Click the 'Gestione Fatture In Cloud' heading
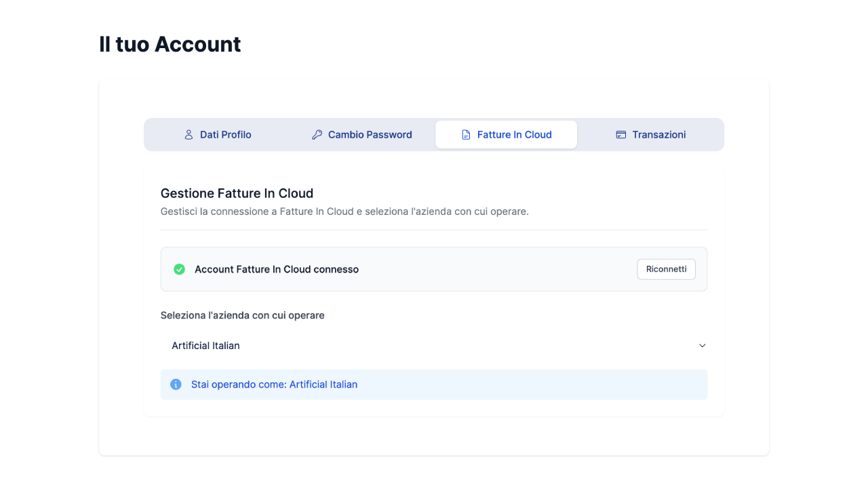The width and height of the screenshot is (868, 488). pos(237,194)
